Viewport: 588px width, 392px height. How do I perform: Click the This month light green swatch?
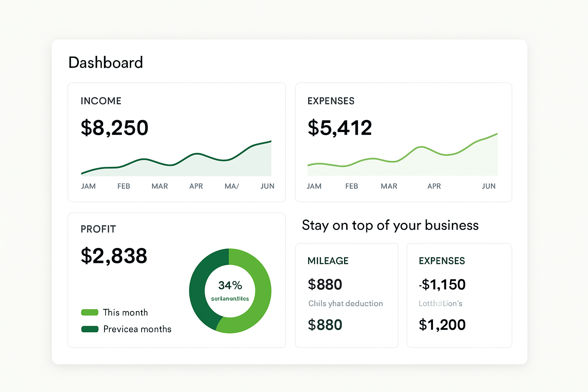(x=90, y=312)
